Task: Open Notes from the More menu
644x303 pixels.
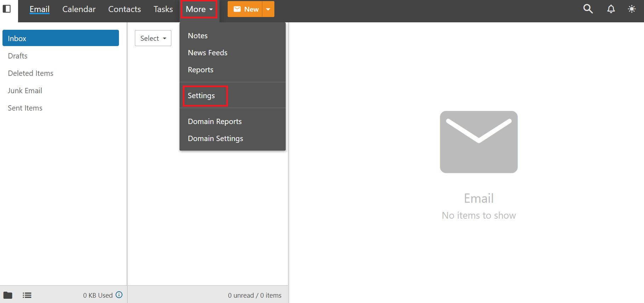Action: [x=198, y=36]
